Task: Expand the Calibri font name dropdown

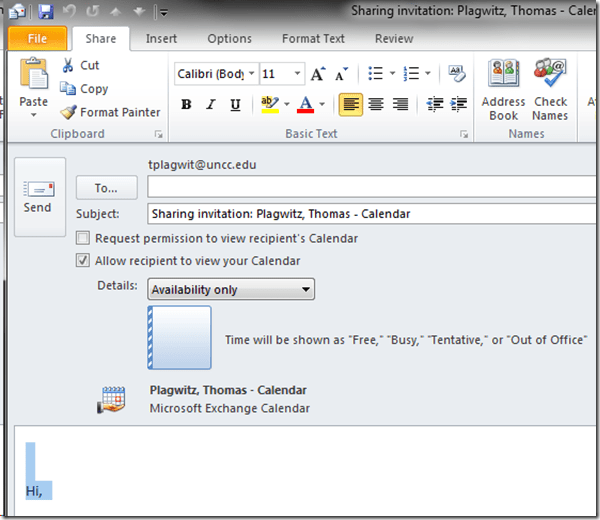Action: tap(250, 74)
